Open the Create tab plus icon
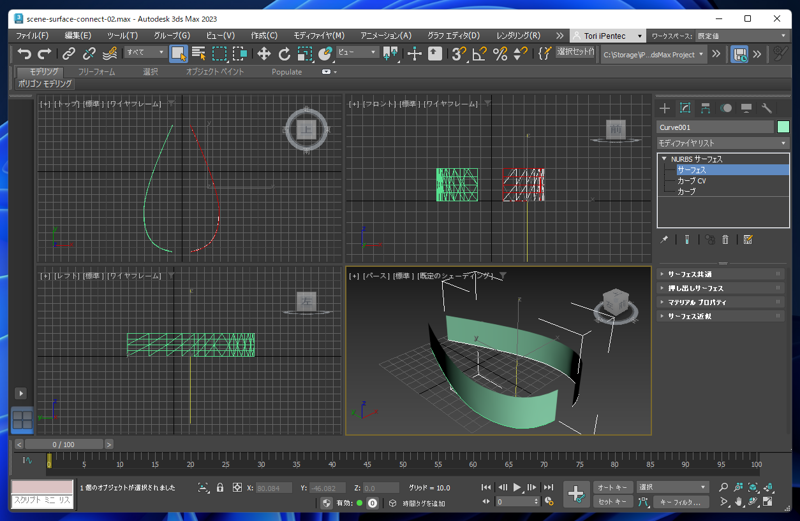800x521 pixels. pyautogui.click(x=665, y=108)
